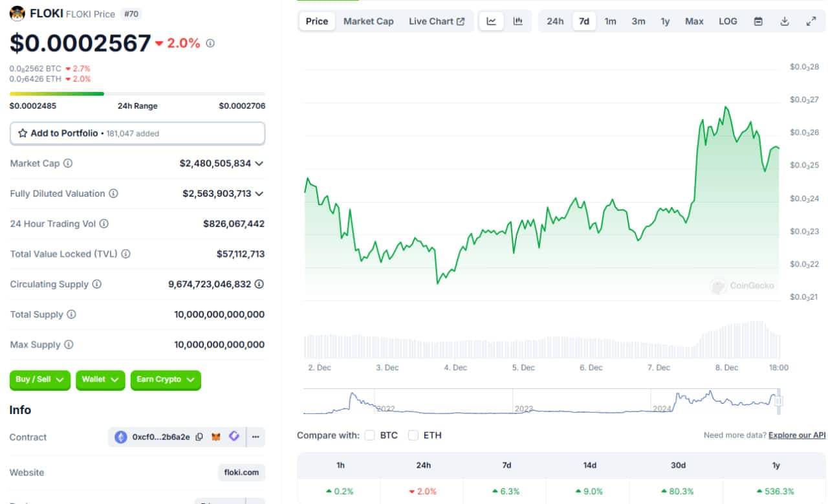Tick the ETH compare checkbox

point(413,435)
